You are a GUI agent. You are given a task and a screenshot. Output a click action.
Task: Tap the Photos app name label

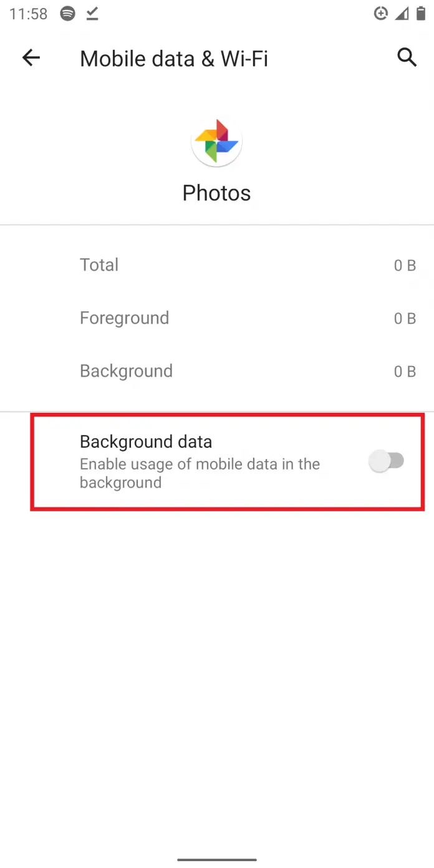point(216,193)
